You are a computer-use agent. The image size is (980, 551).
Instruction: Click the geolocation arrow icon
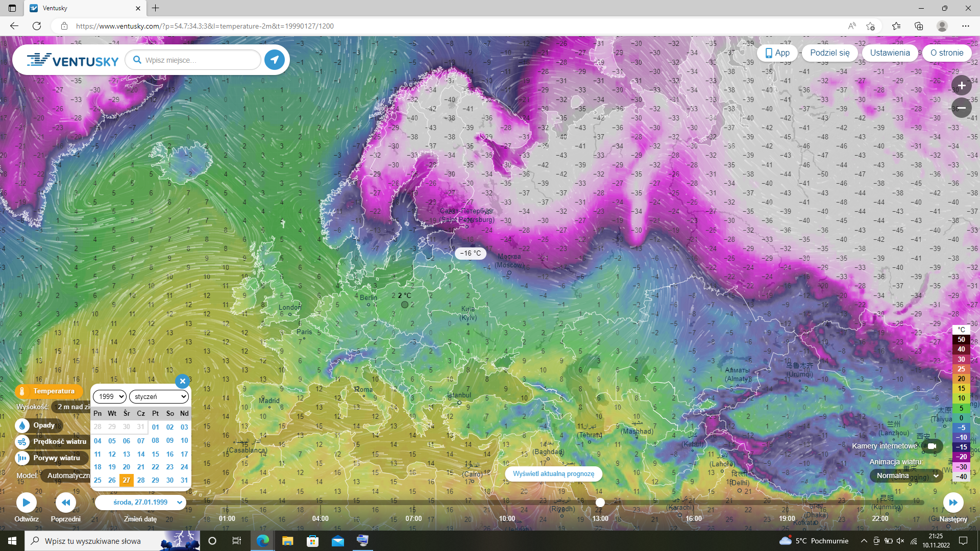275,60
